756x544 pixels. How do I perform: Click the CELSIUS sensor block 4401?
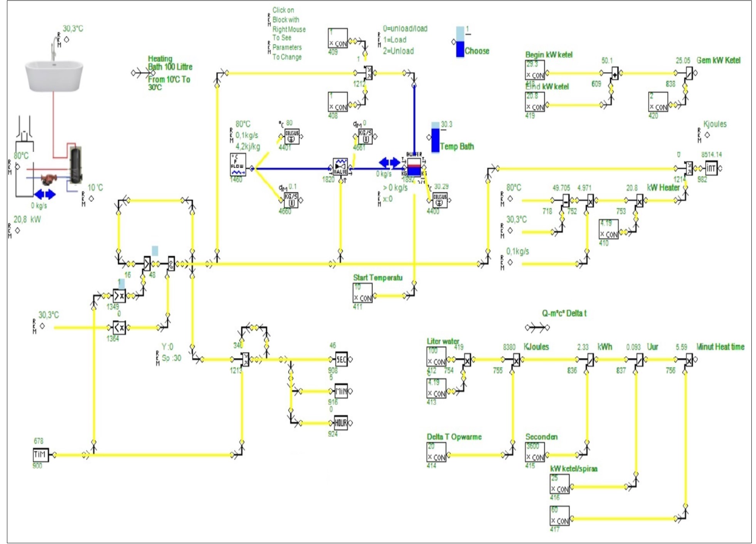(x=291, y=137)
